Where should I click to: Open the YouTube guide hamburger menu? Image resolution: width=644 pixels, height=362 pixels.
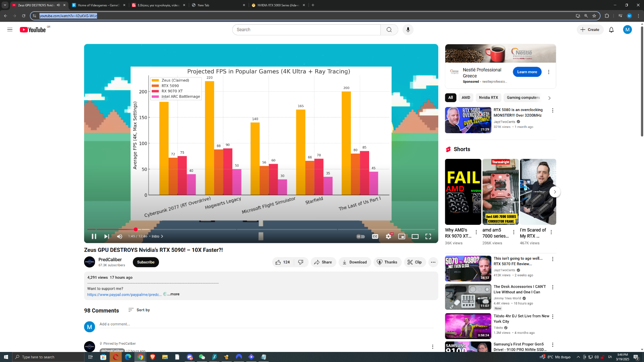10,30
